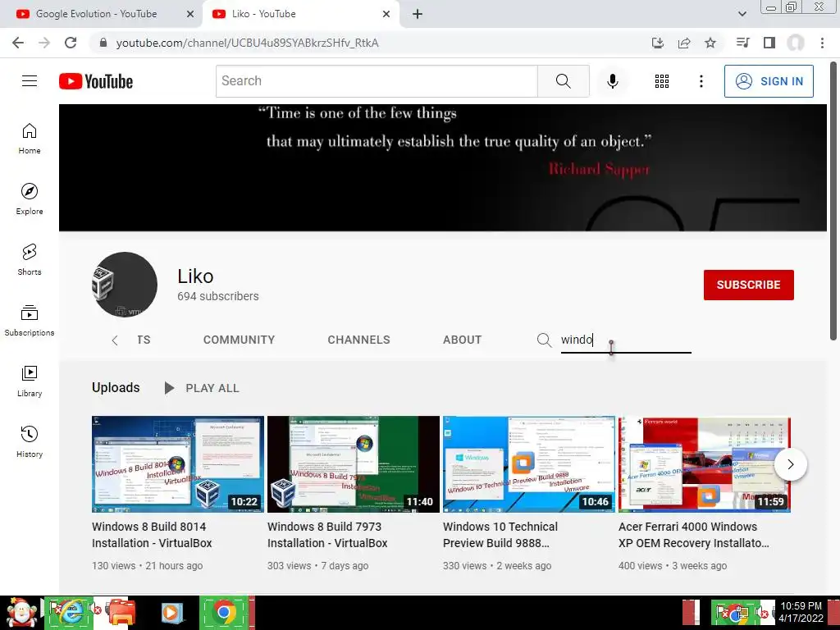Click Liko channel avatar
840x630 pixels.
click(125, 285)
